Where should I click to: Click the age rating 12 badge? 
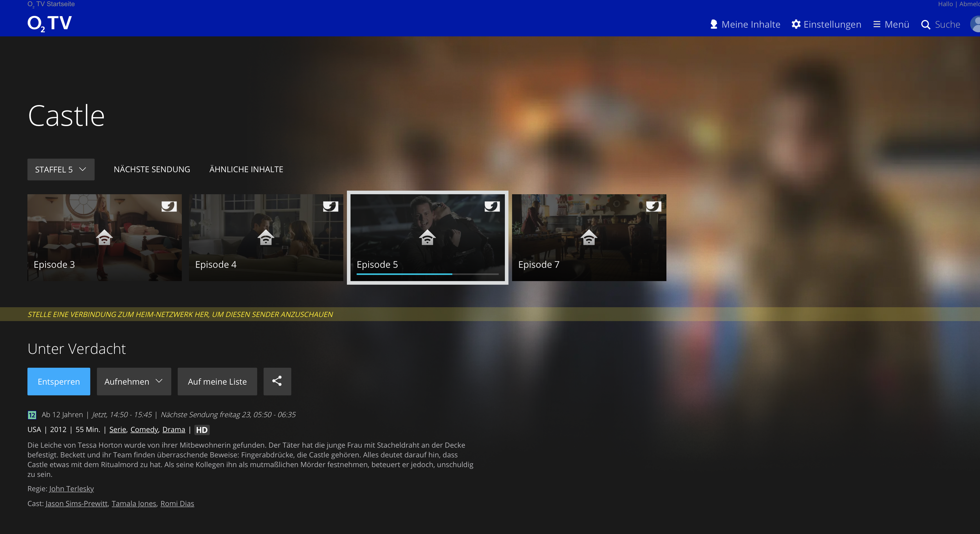[32, 415]
